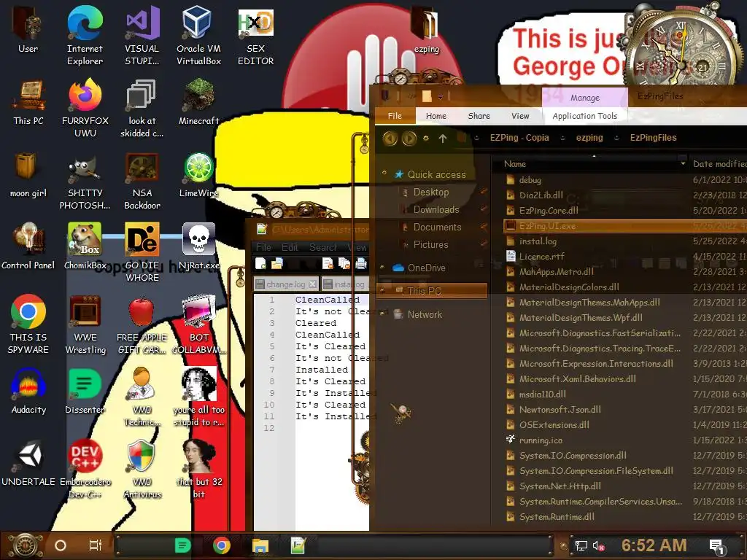Close the change.log tab in Notepad++
The image size is (747, 560).
point(312,284)
